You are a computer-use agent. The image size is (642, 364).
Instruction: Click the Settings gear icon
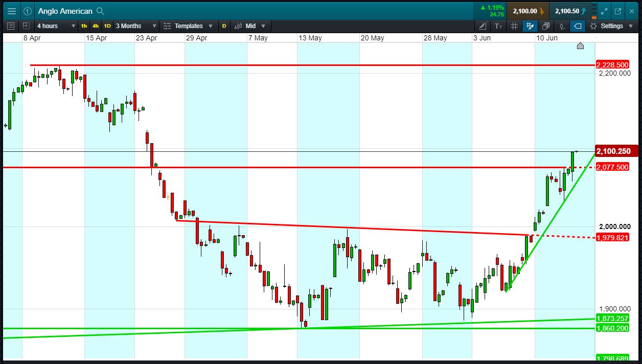click(x=593, y=26)
